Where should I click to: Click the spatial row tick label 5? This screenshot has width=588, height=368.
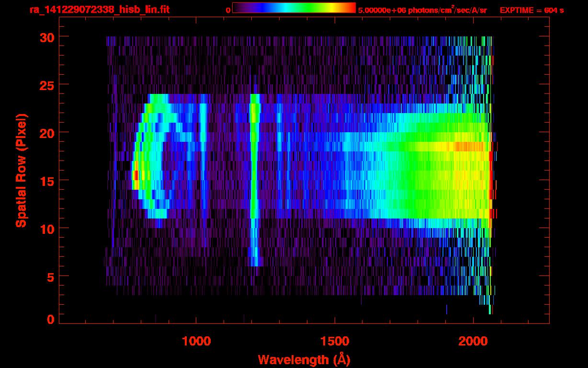pos(50,276)
